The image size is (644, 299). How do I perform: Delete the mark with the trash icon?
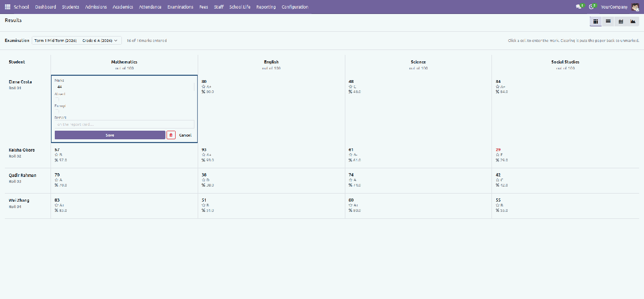tap(171, 135)
